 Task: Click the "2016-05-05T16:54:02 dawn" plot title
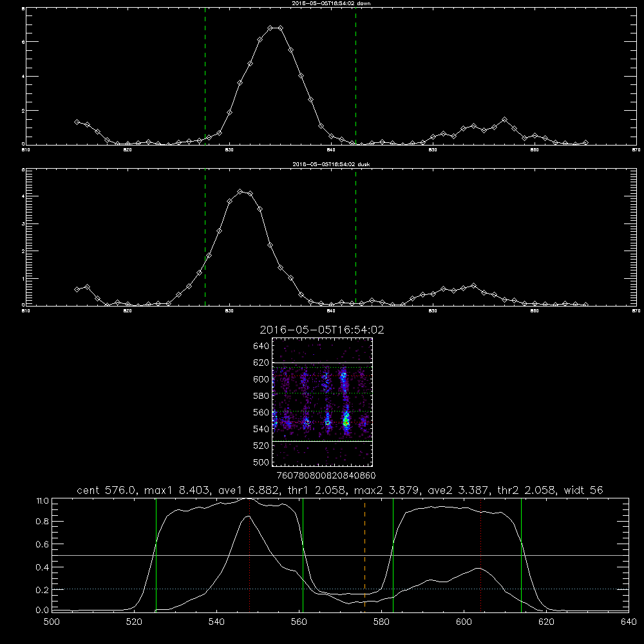point(331,3)
